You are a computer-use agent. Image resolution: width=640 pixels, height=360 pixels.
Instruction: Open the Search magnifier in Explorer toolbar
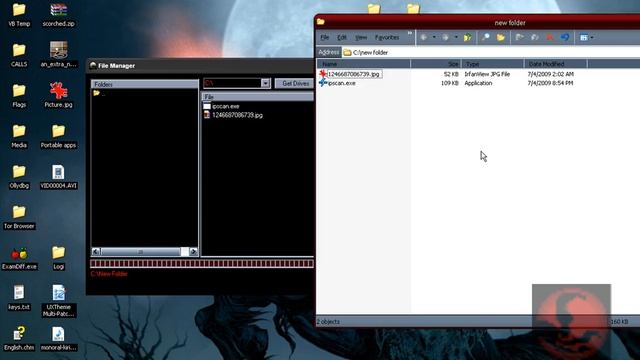[x=486, y=37]
